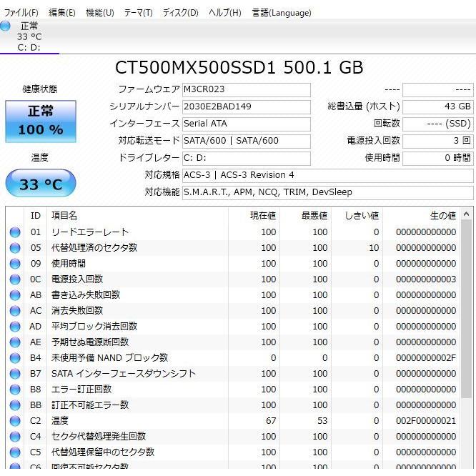The image size is (476, 476).
Task: Click the rotation rate value ---- (SSD)
Action: tap(437, 124)
